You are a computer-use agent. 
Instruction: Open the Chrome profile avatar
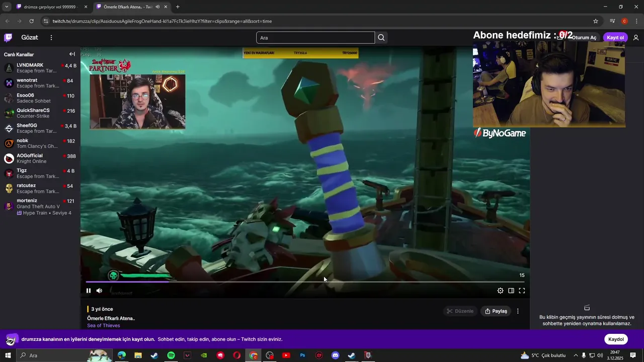[x=624, y=21]
